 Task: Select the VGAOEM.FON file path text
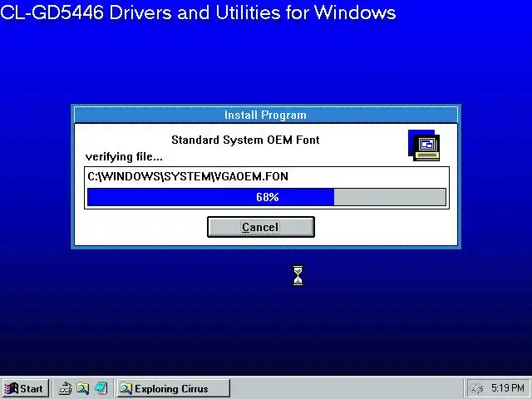188,176
